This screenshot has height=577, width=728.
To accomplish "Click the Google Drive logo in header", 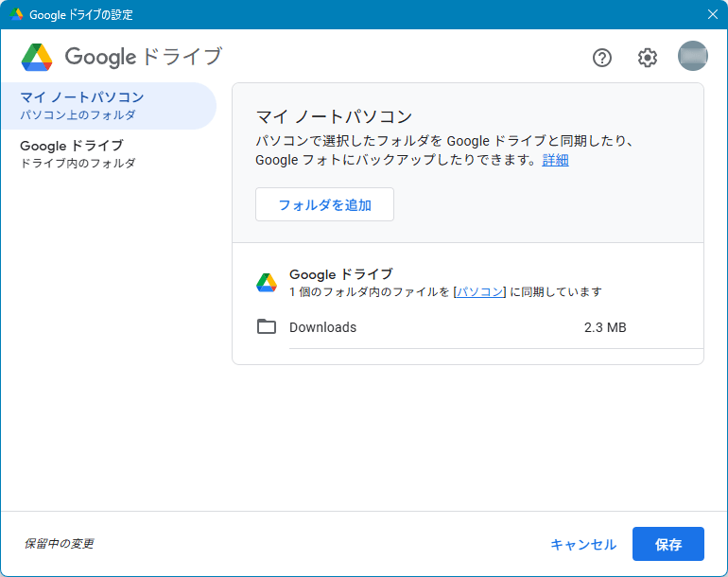I will point(37,58).
